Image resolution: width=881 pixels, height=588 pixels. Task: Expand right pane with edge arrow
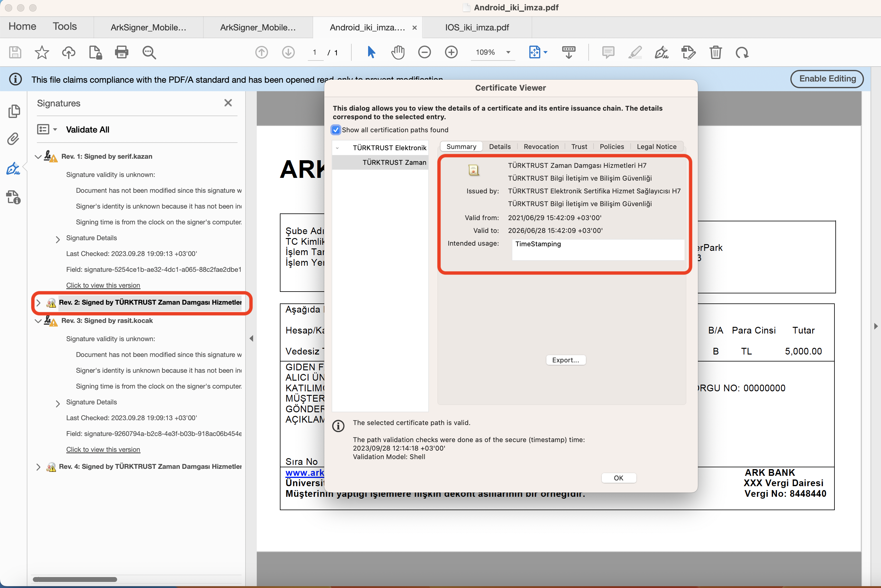[876, 326]
